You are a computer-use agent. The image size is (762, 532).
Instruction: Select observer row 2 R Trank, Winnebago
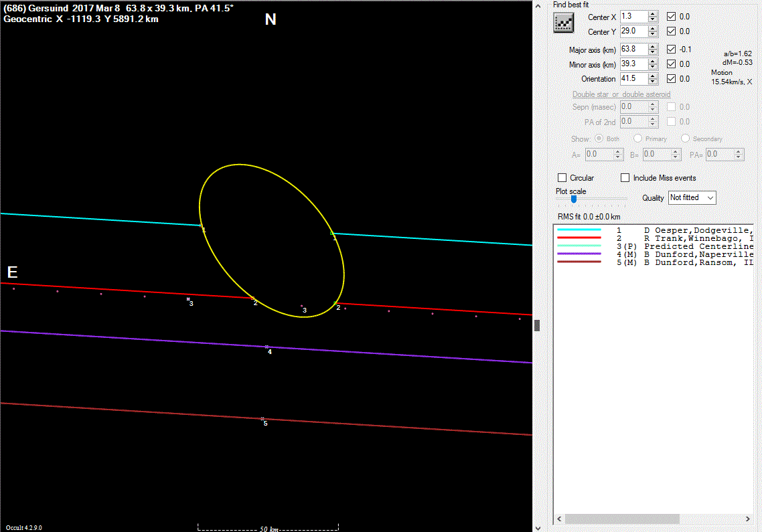click(x=654, y=238)
